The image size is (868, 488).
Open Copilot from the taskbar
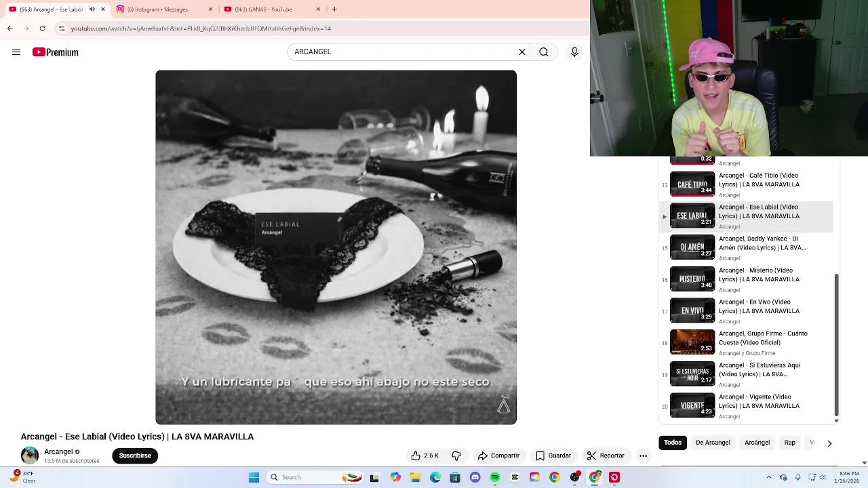(x=395, y=477)
